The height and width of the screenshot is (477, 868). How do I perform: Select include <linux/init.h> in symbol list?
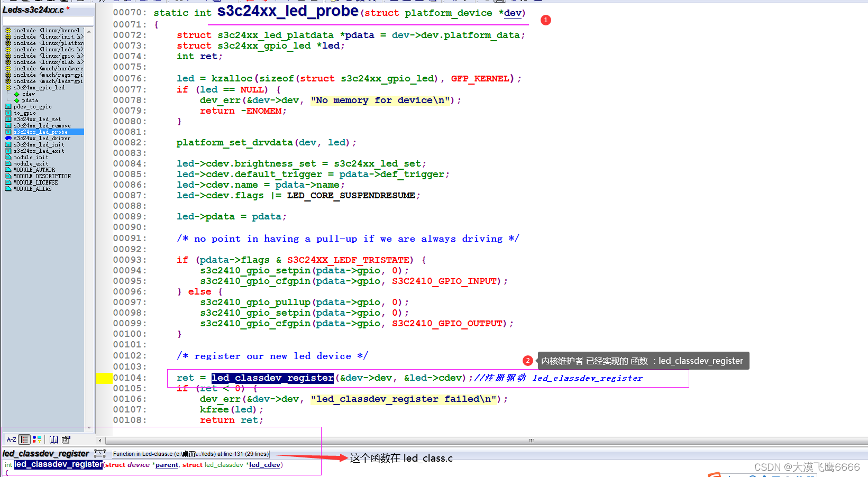pyautogui.click(x=44, y=37)
